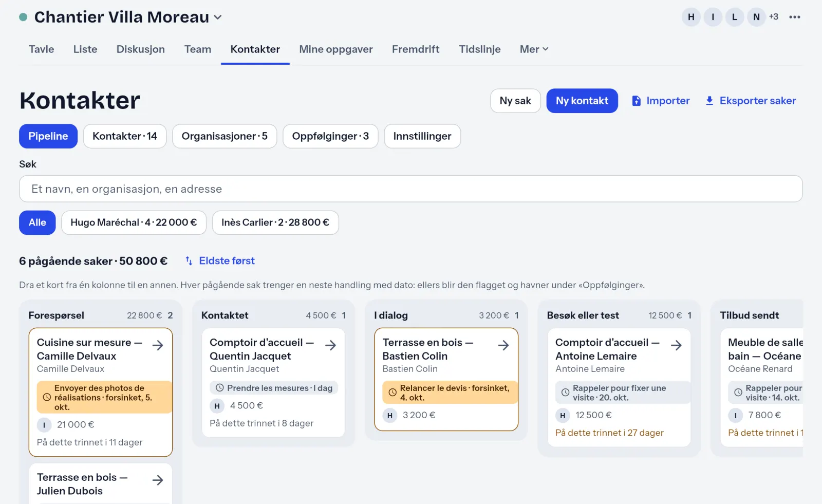Screen dimensions: 822x504
Task: Select the Pipeline view pill
Action: [48, 136]
